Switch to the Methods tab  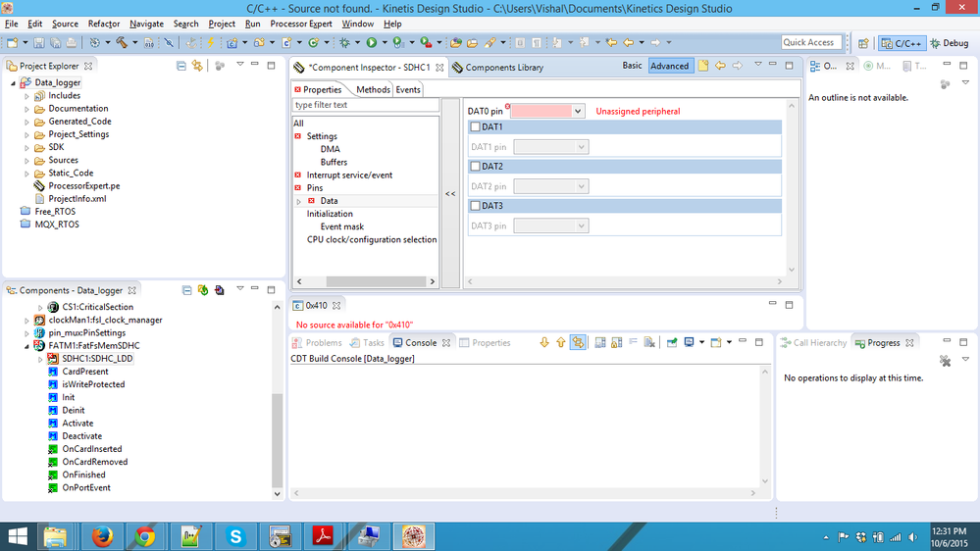[373, 89]
